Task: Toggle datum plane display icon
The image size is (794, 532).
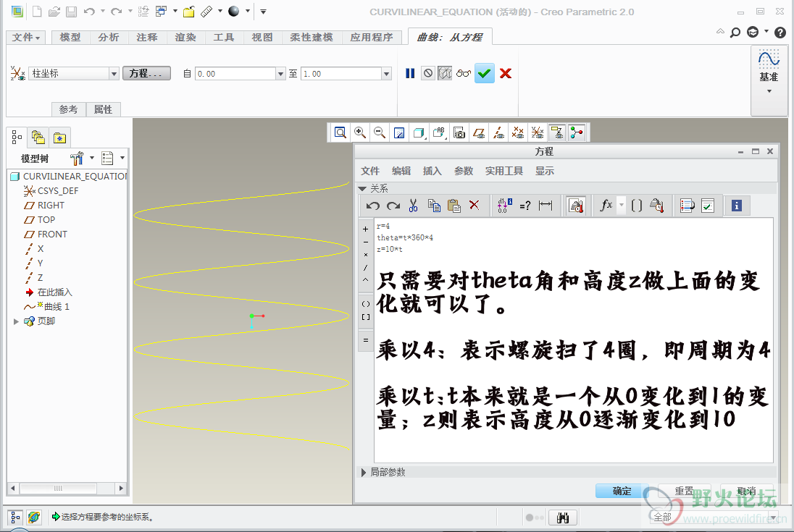Action: pos(479,132)
